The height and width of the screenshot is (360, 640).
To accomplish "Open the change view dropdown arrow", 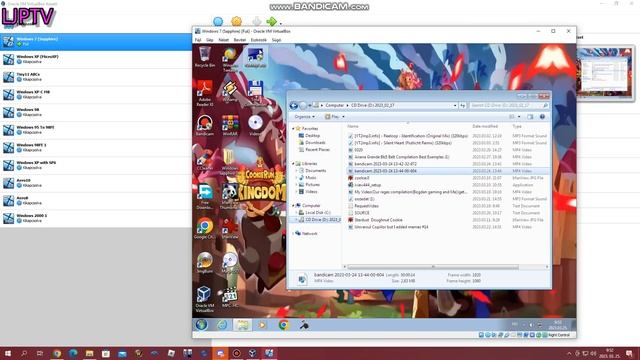I will (x=519, y=117).
